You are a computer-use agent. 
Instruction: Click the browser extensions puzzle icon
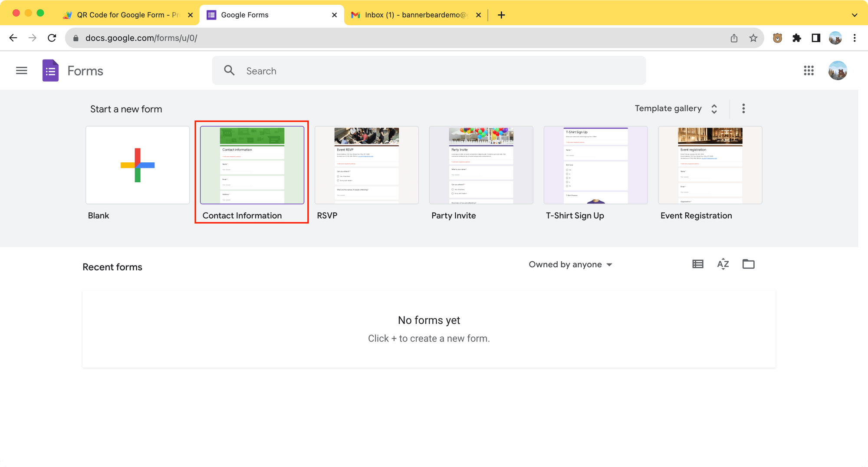coord(797,38)
